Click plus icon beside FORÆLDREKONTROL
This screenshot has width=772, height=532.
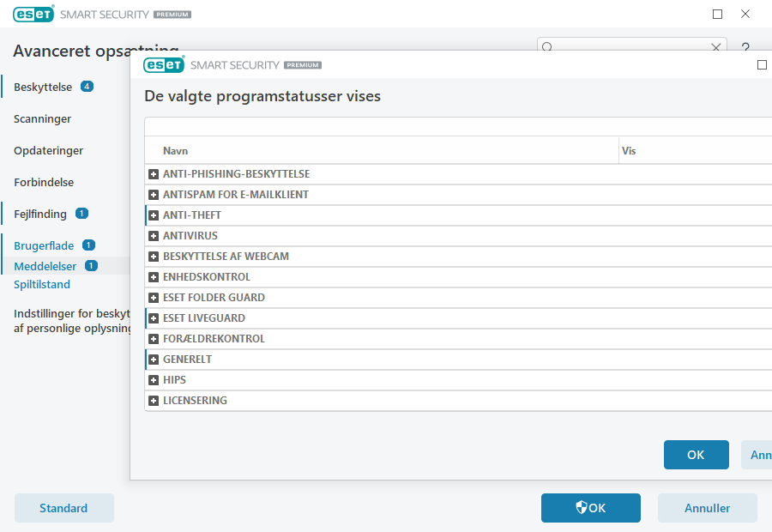(154, 339)
